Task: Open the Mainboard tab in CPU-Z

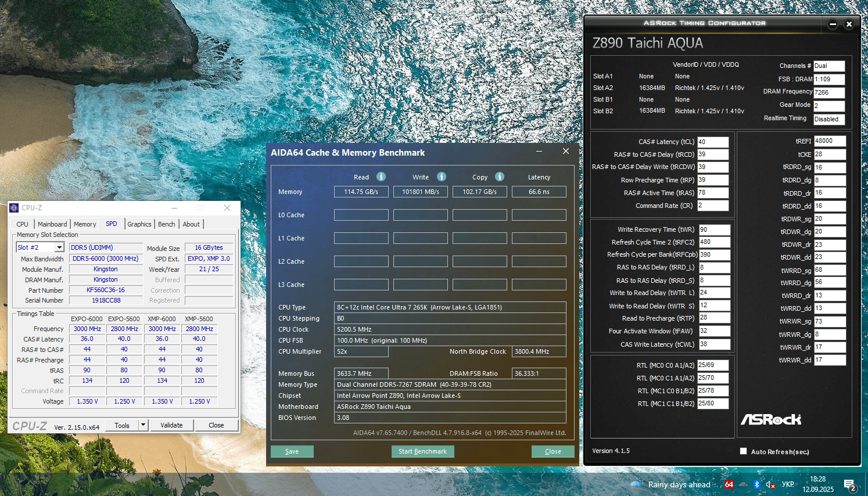Action: (x=52, y=224)
